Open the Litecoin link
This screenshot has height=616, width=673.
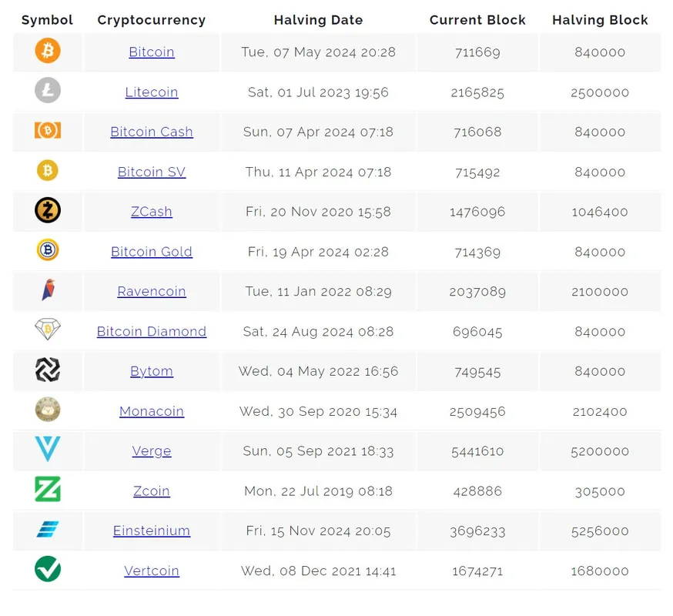(152, 92)
